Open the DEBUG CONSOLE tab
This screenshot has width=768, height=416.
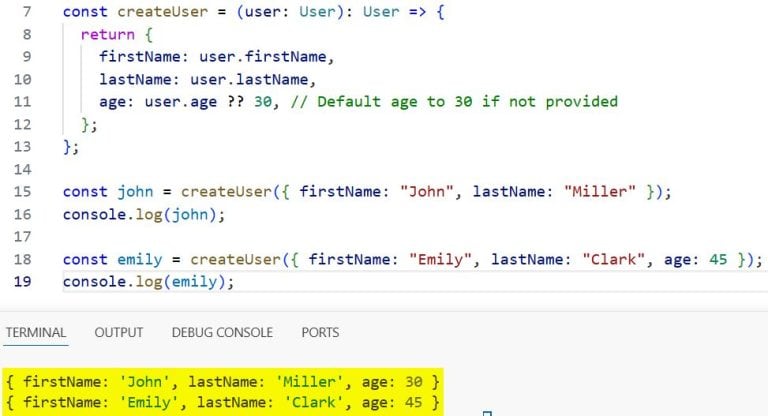[x=222, y=332]
